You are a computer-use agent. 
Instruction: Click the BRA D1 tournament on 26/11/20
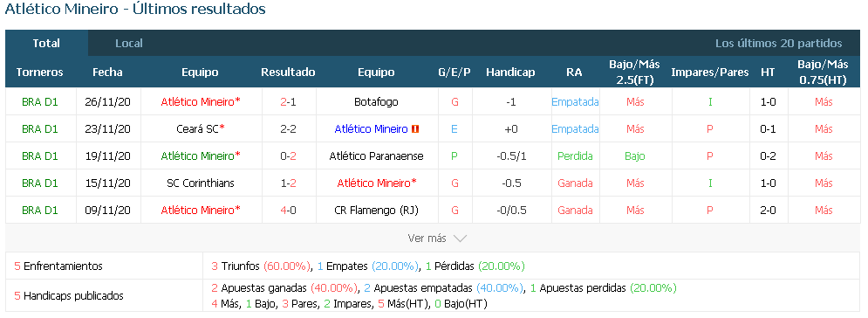pos(40,102)
